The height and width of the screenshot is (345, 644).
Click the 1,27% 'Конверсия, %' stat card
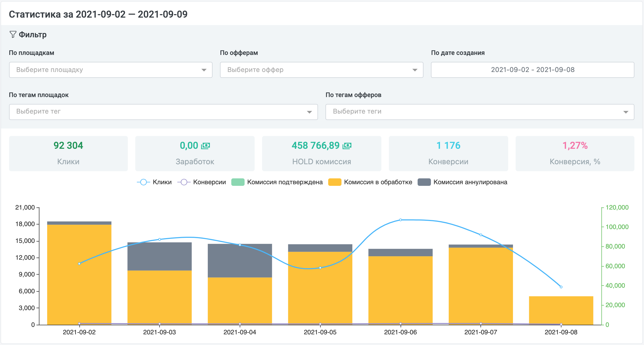(x=575, y=154)
